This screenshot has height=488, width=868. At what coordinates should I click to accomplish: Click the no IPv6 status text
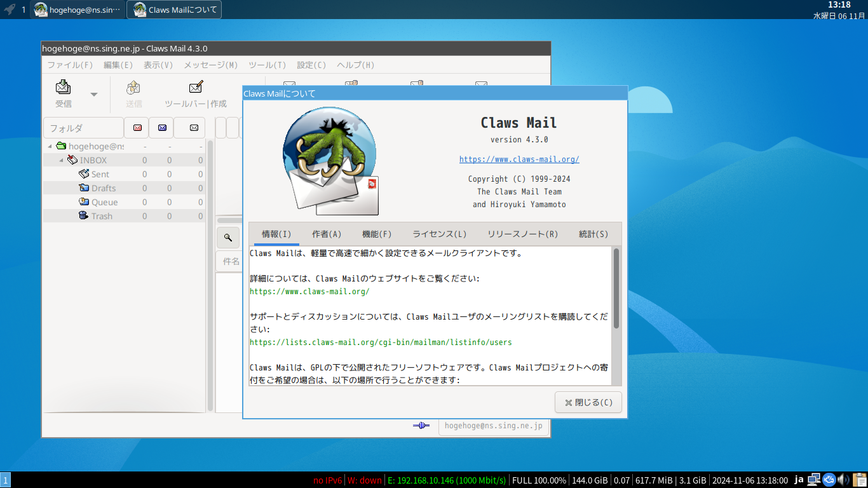coord(328,480)
